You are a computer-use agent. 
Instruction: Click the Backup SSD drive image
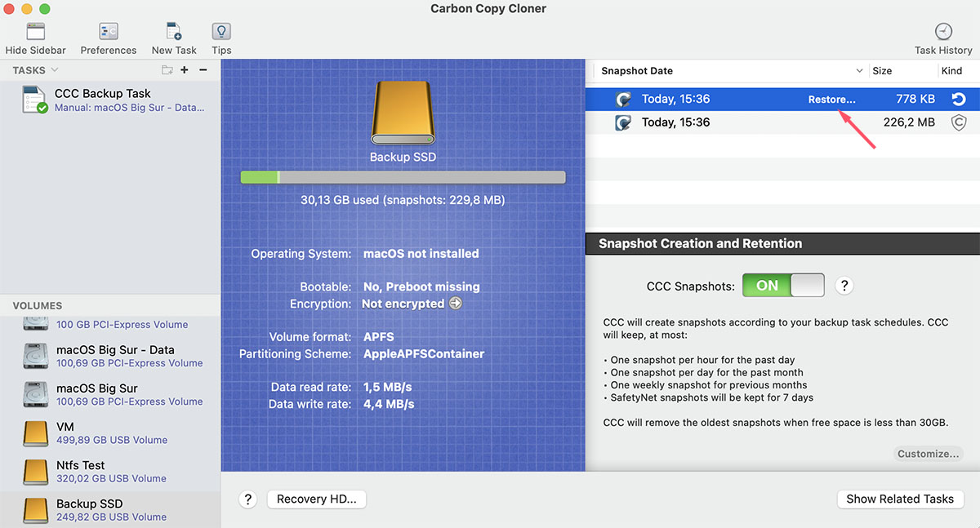[403, 113]
